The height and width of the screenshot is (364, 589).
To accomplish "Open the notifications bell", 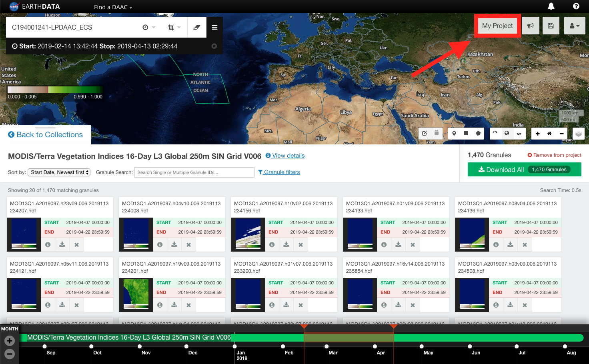I will coord(551,6).
